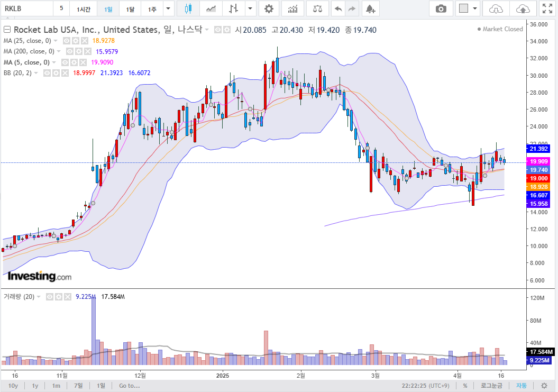Select the 5 minute interval
The height and width of the screenshot is (392, 558).
pyautogui.click(x=61, y=8)
